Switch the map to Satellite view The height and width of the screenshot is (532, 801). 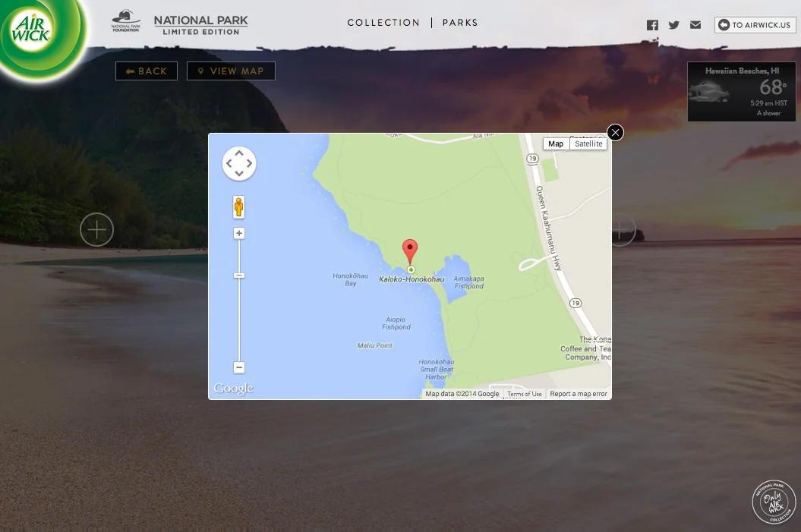(x=588, y=144)
